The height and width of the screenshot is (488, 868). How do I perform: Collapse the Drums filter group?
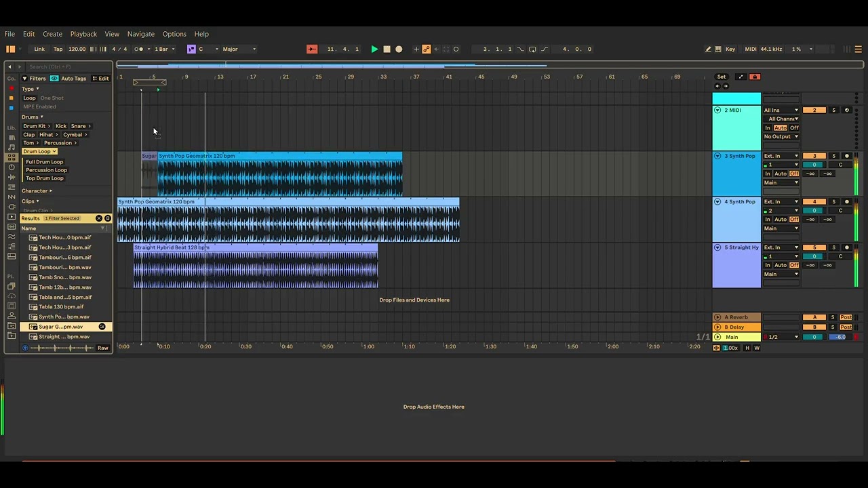point(32,117)
